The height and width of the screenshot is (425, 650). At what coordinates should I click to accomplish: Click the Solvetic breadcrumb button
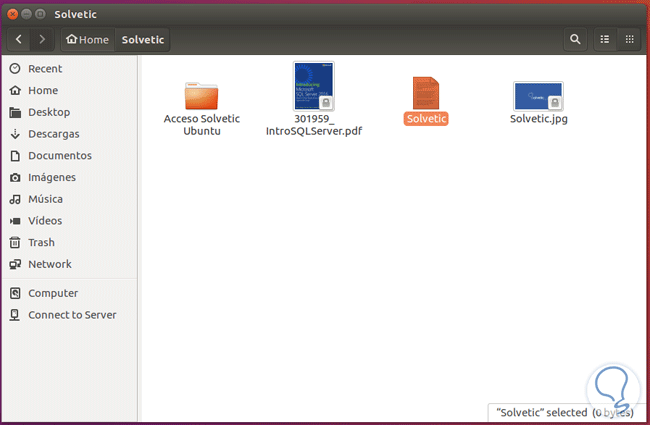(143, 40)
